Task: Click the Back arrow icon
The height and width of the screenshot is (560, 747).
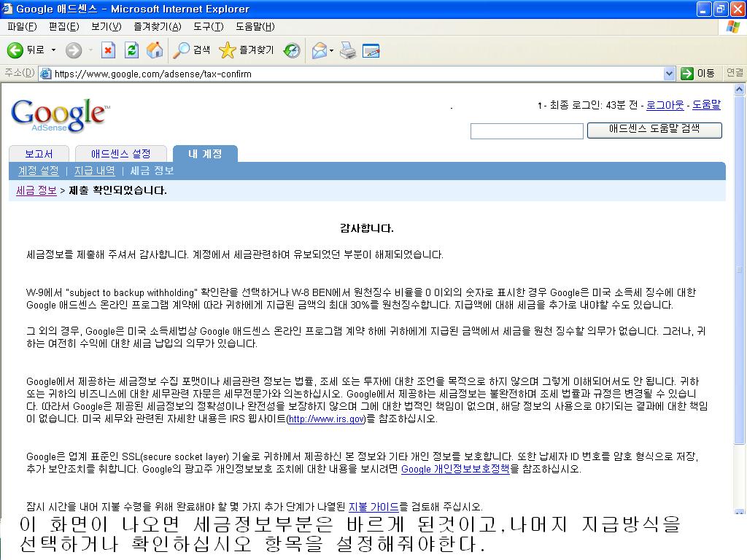Action: tap(15, 50)
